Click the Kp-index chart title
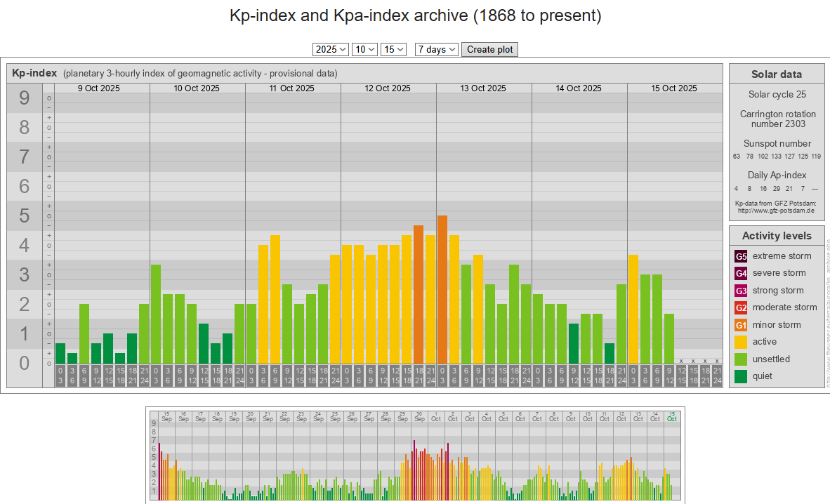This screenshot has width=830, height=504. [34, 73]
